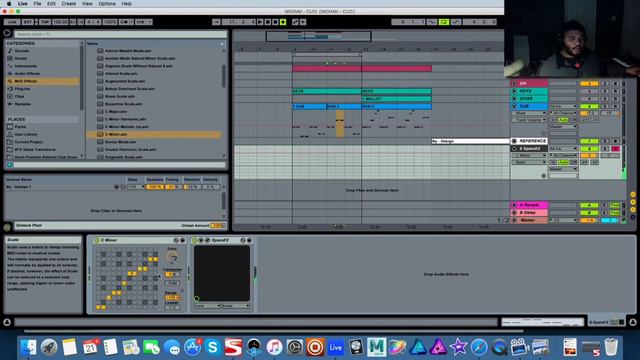This screenshot has height=360, width=640.
Task: Open Edit menu
Action: [51, 4]
